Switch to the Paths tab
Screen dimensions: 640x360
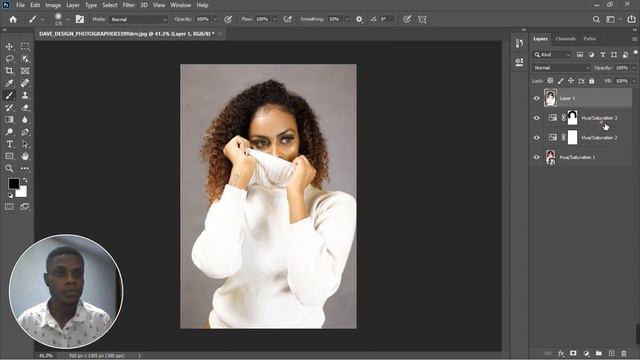[589, 39]
